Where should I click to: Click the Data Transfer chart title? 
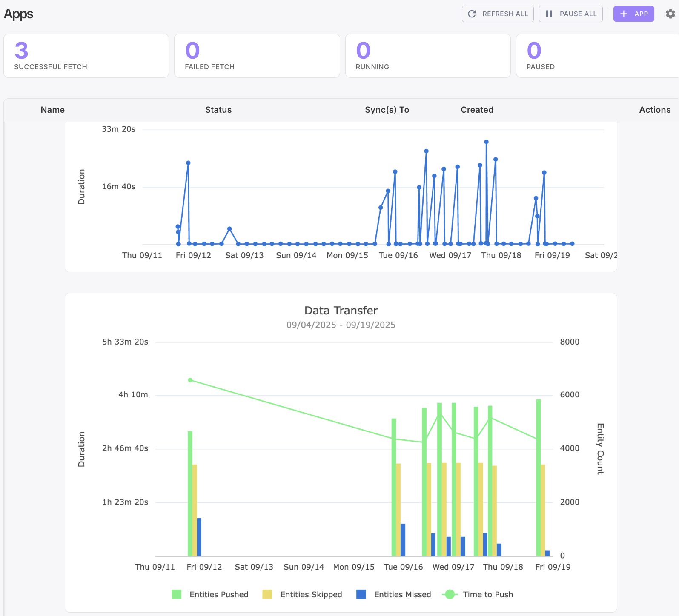click(341, 311)
